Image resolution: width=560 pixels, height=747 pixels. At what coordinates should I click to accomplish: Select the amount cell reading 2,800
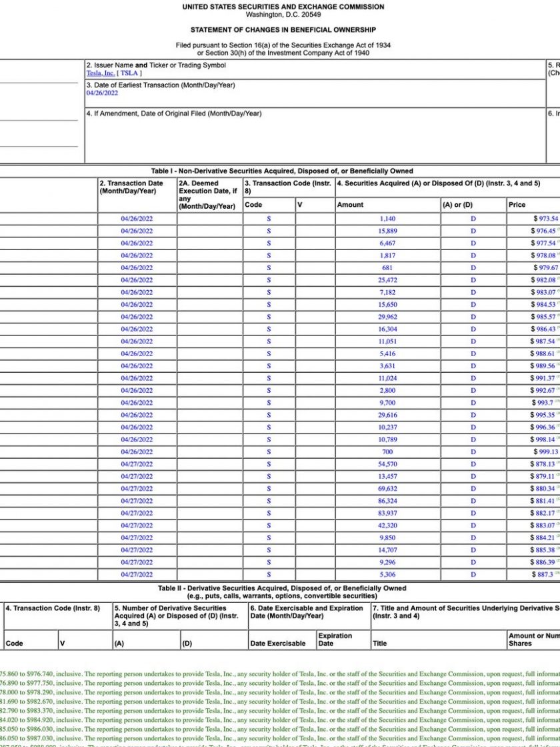(x=387, y=391)
